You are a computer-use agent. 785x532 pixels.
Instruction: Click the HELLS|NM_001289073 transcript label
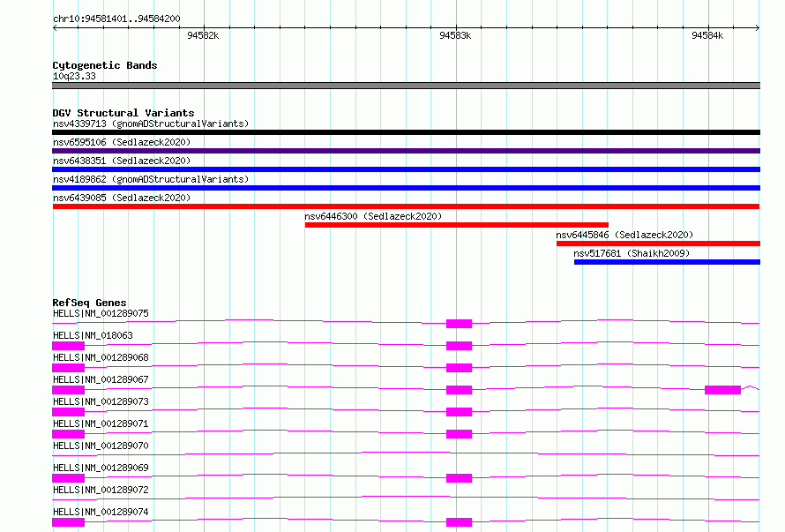pyautogui.click(x=101, y=401)
